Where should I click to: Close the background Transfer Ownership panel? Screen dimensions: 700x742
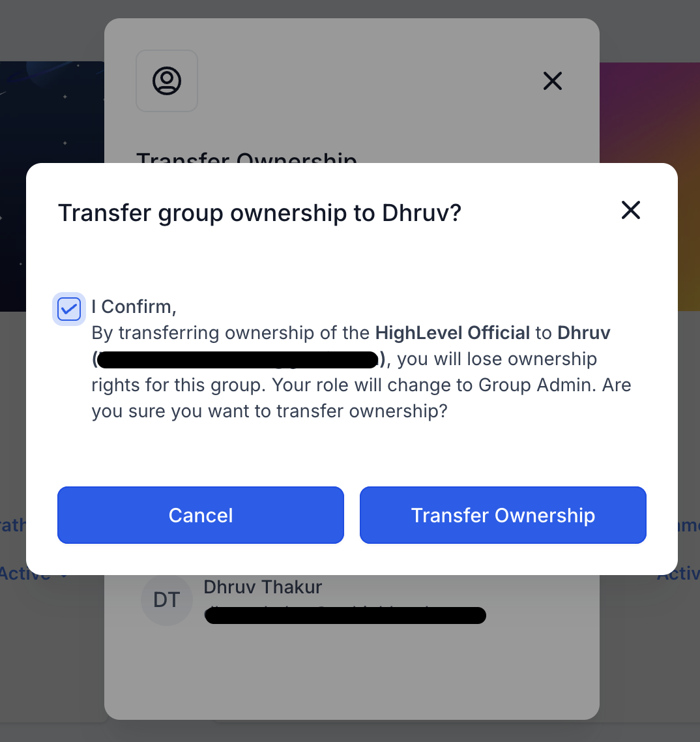553,81
